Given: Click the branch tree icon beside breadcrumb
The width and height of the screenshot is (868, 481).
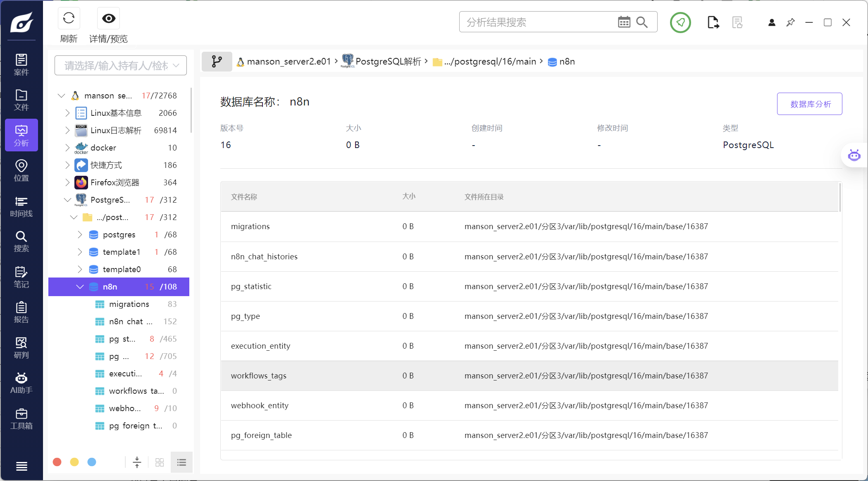Looking at the screenshot, I should click(x=217, y=62).
